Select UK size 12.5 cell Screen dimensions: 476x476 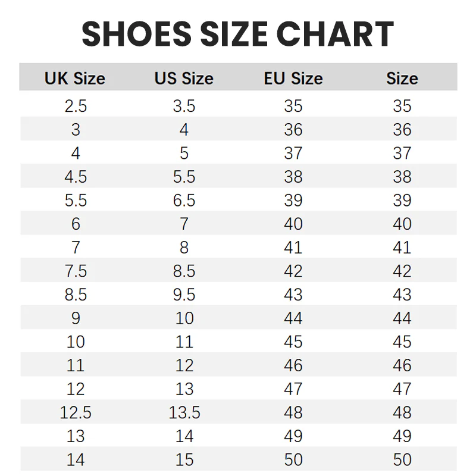(x=76, y=412)
